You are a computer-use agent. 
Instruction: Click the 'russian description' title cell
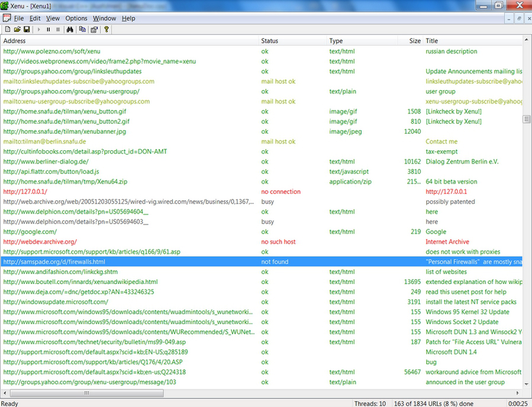coord(452,51)
